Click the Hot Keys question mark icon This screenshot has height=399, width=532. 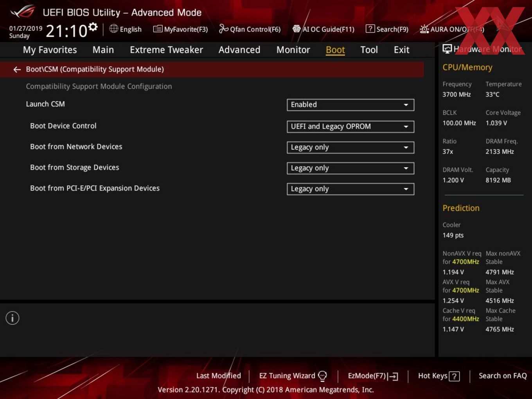click(x=454, y=376)
